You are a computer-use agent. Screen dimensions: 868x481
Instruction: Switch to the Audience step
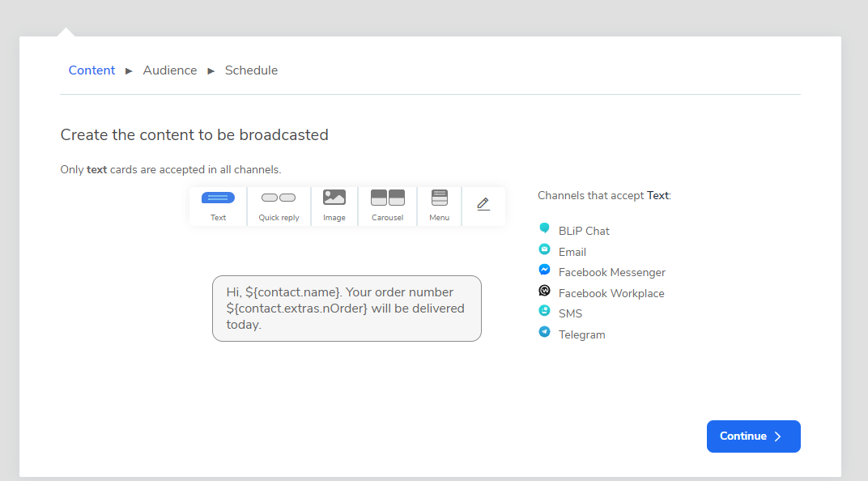(170, 70)
